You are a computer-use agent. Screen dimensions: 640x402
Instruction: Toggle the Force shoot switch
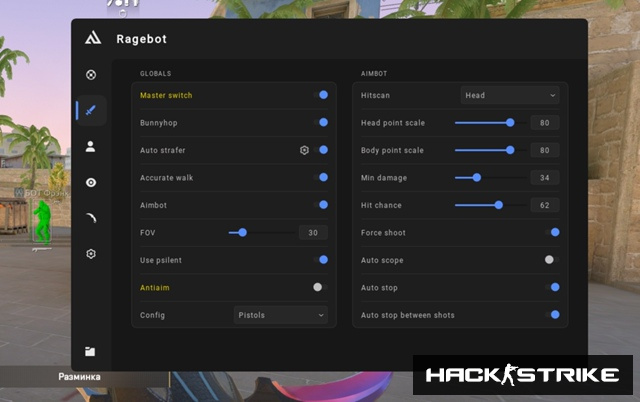click(552, 232)
